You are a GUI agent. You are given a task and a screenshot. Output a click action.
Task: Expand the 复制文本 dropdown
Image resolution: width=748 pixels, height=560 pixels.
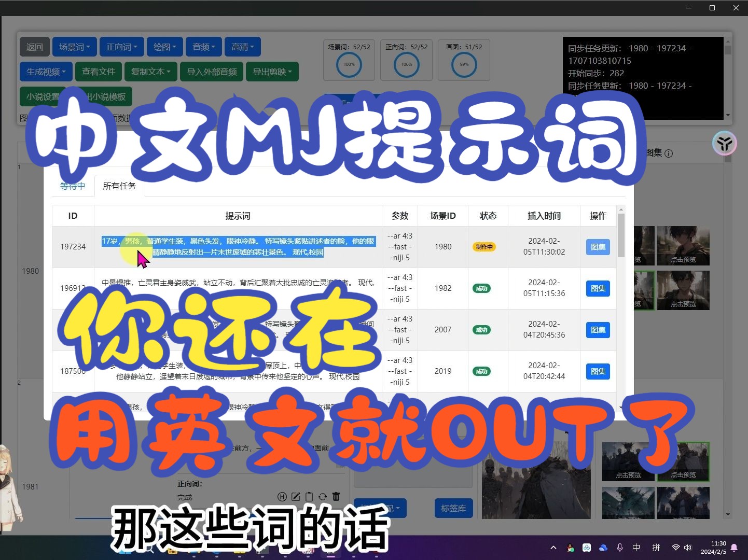click(151, 72)
